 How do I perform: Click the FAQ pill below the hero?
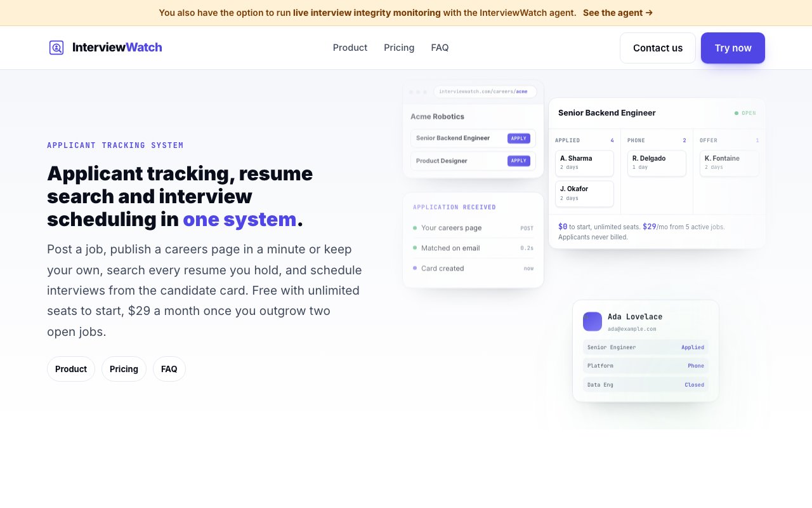pos(169,369)
